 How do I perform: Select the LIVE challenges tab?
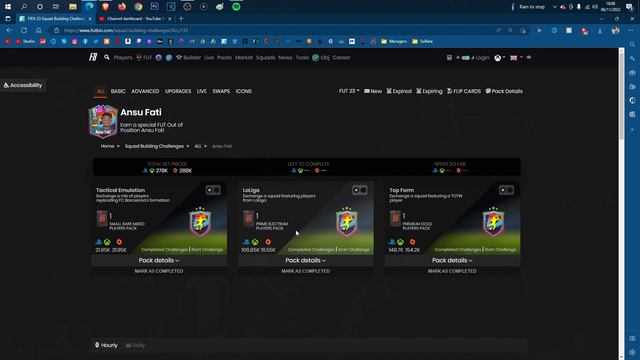point(202,91)
